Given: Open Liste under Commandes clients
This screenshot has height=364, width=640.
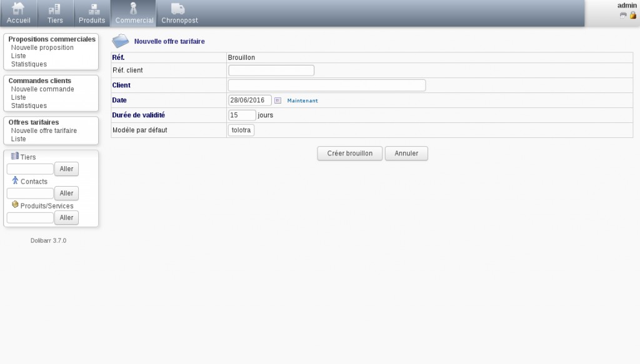Looking at the screenshot, I should [x=18, y=97].
